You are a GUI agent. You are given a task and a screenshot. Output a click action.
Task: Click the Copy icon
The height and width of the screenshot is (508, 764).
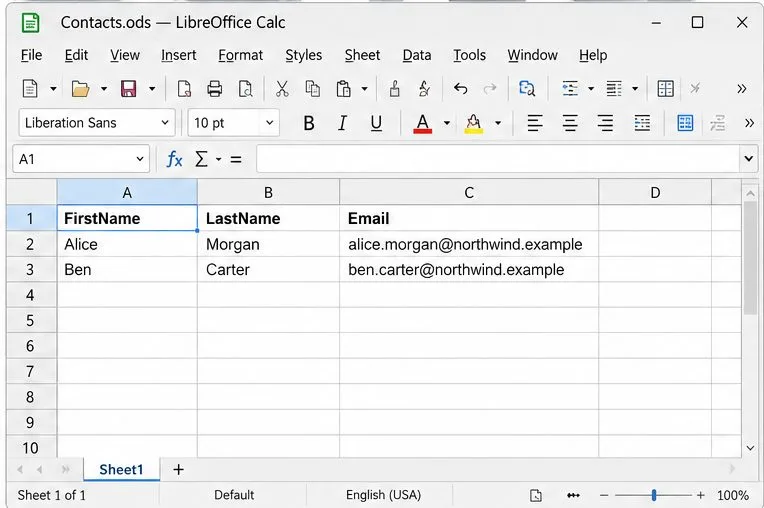point(312,89)
